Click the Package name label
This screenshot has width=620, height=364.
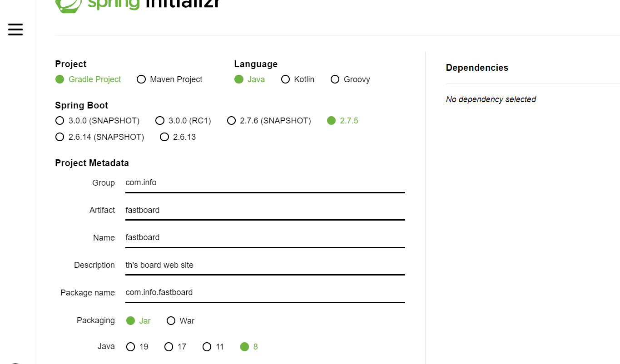click(x=88, y=293)
